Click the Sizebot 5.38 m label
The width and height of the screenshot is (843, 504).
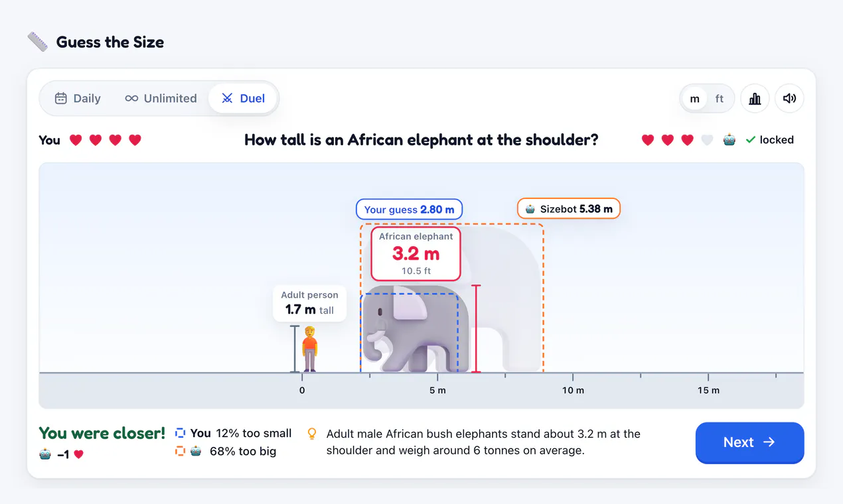click(569, 209)
